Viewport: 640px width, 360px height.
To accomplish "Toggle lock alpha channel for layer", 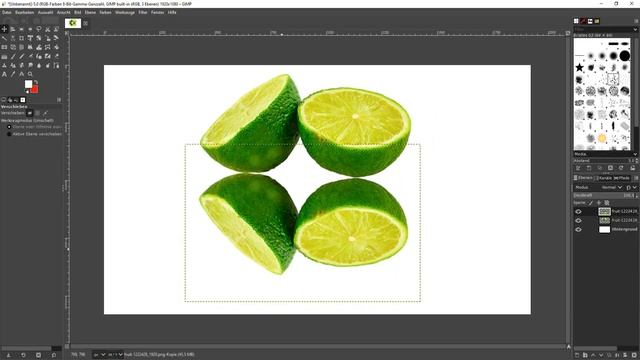I will 607,203.
